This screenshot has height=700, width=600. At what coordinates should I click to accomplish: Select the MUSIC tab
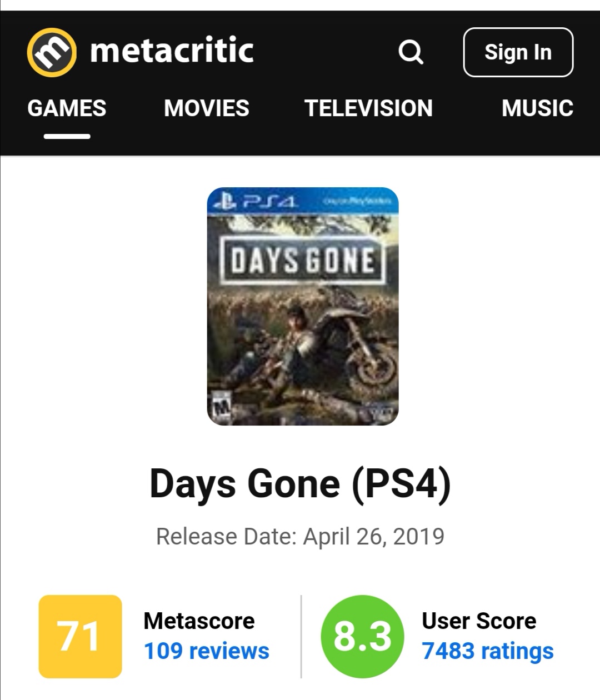click(537, 108)
